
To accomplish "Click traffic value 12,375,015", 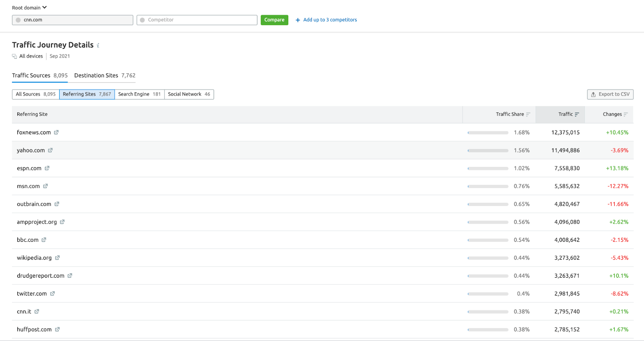I will [566, 133].
